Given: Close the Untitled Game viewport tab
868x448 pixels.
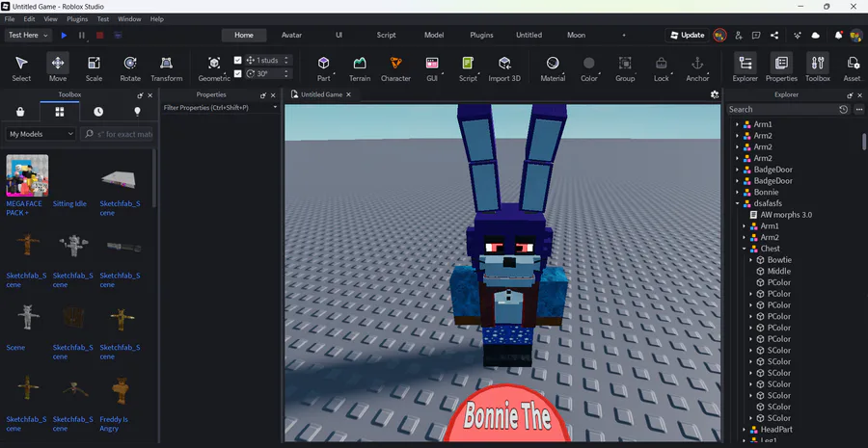Looking at the screenshot, I should 349,94.
